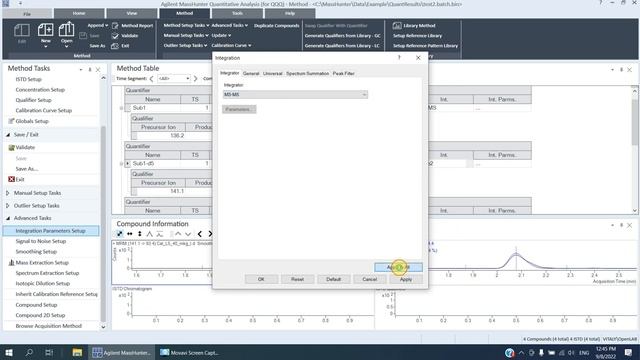Click OK in Integration dialog

click(261, 279)
